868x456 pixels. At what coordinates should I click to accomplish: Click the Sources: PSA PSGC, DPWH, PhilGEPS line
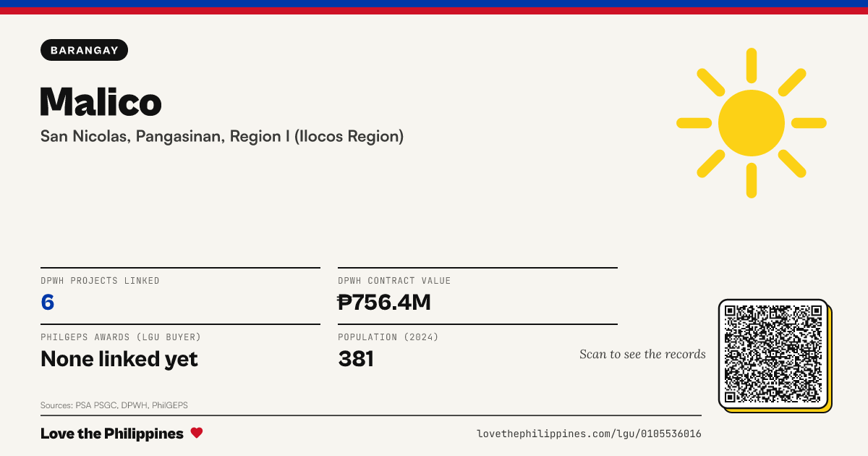(114, 405)
